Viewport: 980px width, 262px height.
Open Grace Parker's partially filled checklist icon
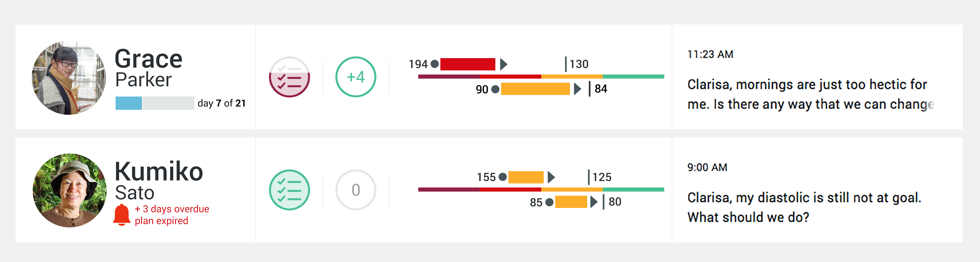289,77
